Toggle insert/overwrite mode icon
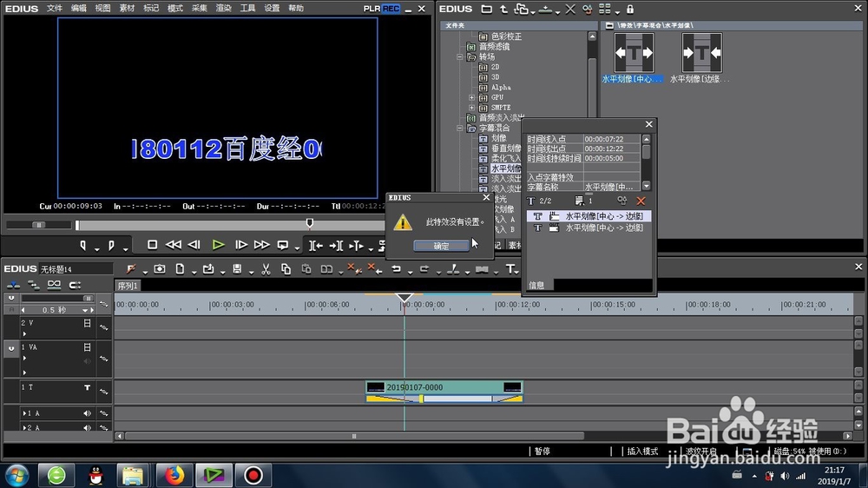Screen dimensions: 868x488 (x=13, y=286)
